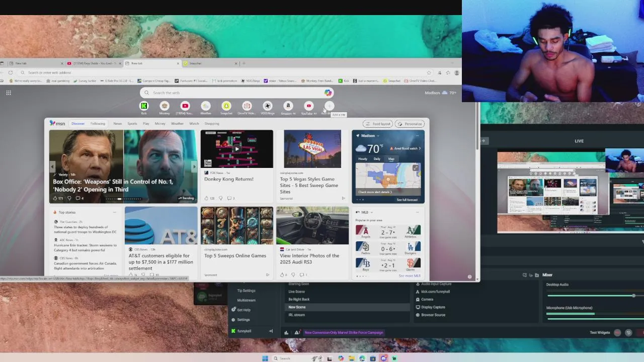Image resolution: width=644 pixels, height=362 pixels.
Task: Show next headline in carousel
Action: [x=194, y=166]
